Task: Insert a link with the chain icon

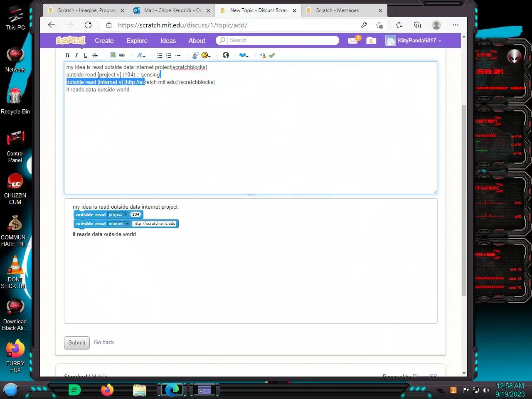Action: coord(122,55)
